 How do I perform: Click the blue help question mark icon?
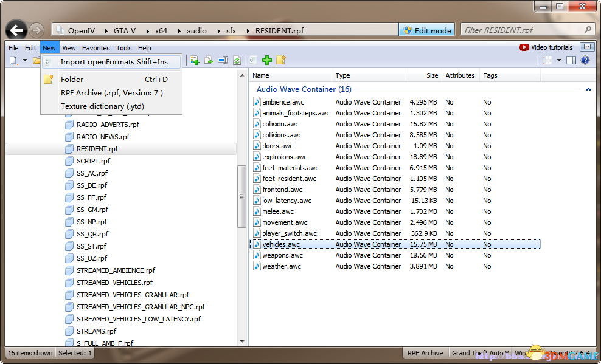point(585,60)
